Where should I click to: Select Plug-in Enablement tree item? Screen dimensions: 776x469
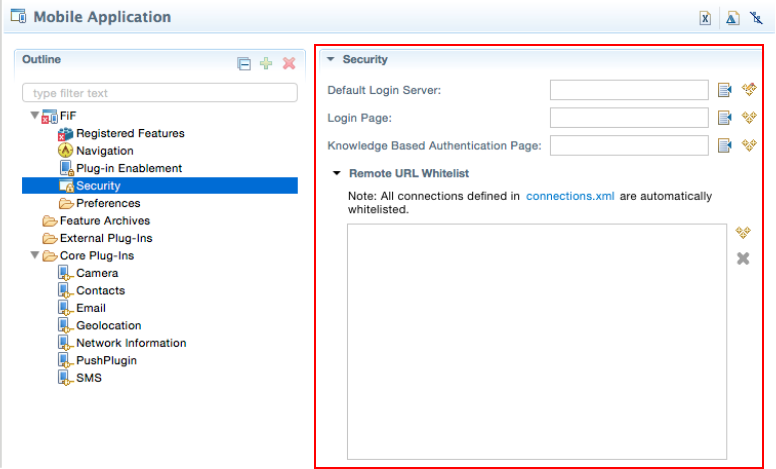(129, 168)
